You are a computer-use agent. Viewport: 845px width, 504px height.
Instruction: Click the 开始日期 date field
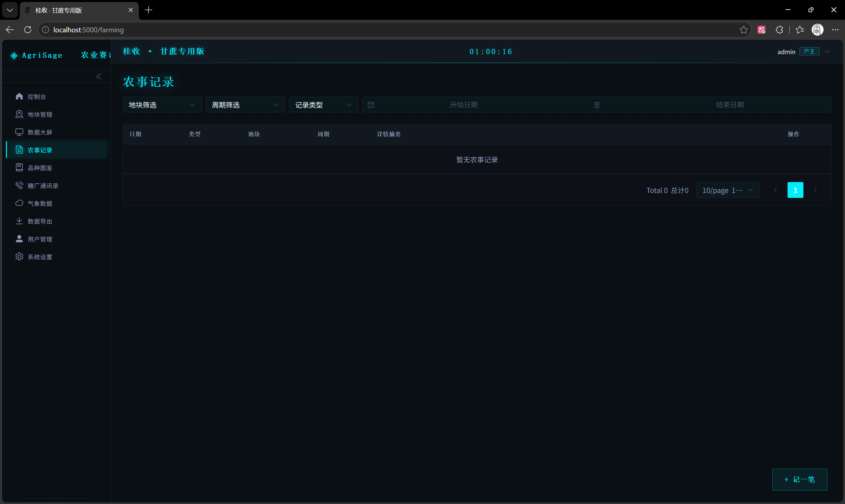(x=464, y=105)
